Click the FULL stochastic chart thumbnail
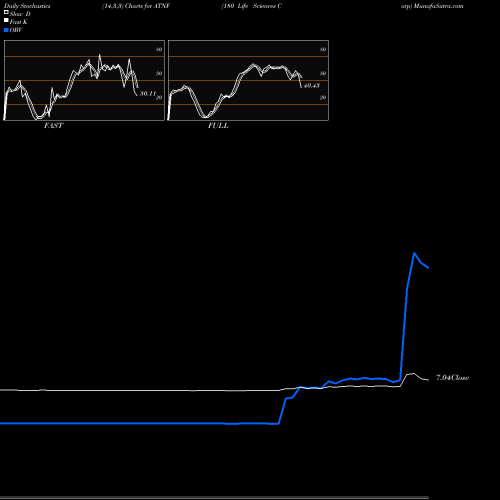This screenshot has height=500, width=500. tap(248, 80)
